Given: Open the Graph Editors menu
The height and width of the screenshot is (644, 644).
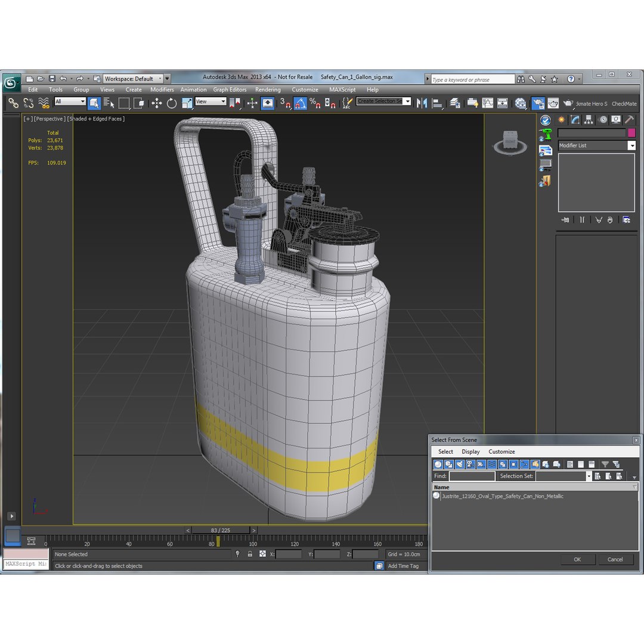Looking at the screenshot, I should pyautogui.click(x=230, y=89).
